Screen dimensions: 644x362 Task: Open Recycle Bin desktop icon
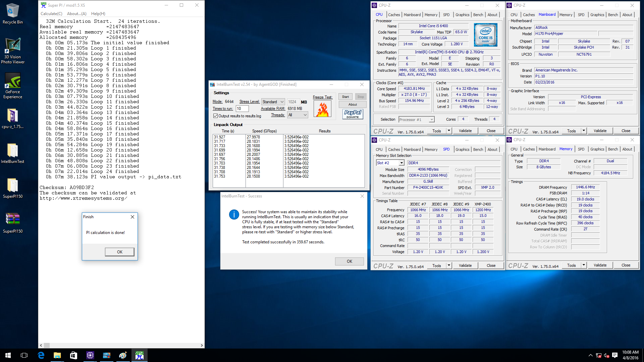coord(12,13)
